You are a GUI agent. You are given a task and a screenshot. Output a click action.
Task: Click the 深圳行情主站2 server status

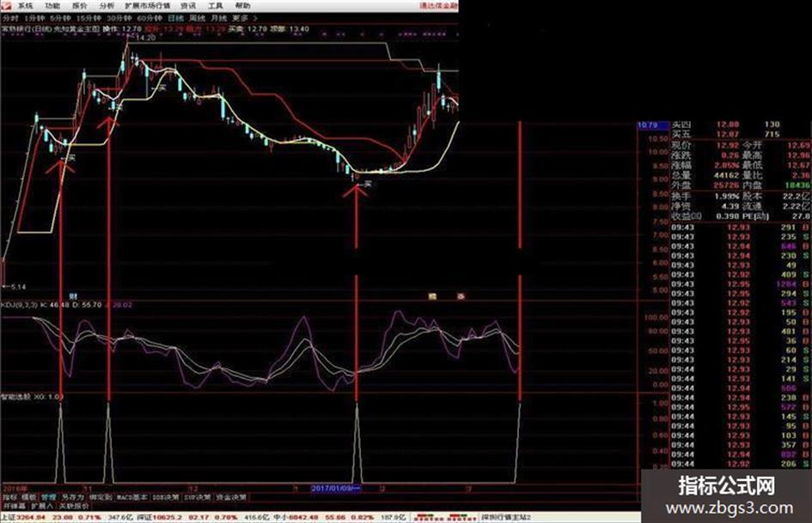pos(506,517)
